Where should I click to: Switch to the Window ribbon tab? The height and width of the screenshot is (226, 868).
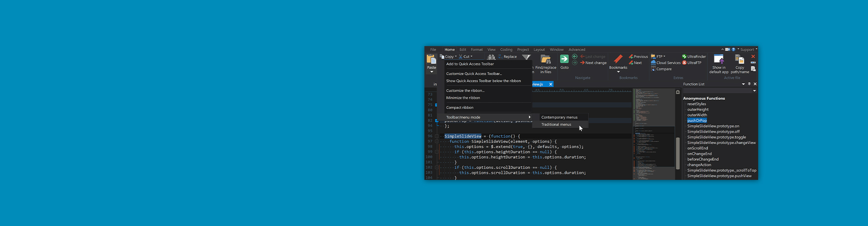tap(557, 50)
